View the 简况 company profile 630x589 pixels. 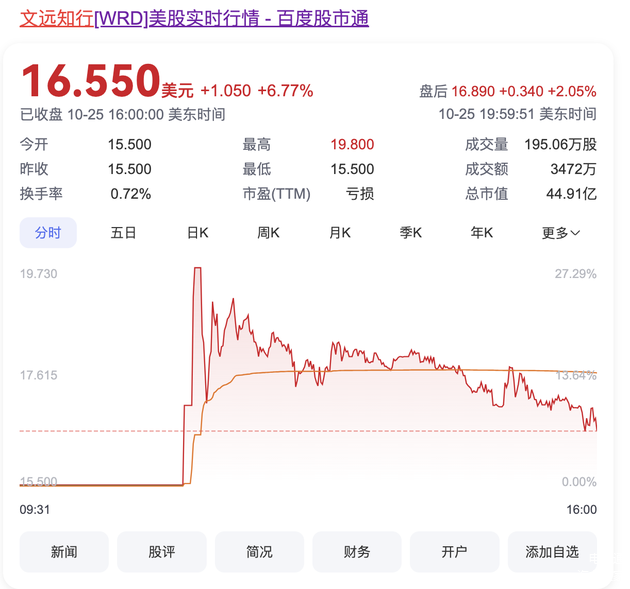click(259, 552)
